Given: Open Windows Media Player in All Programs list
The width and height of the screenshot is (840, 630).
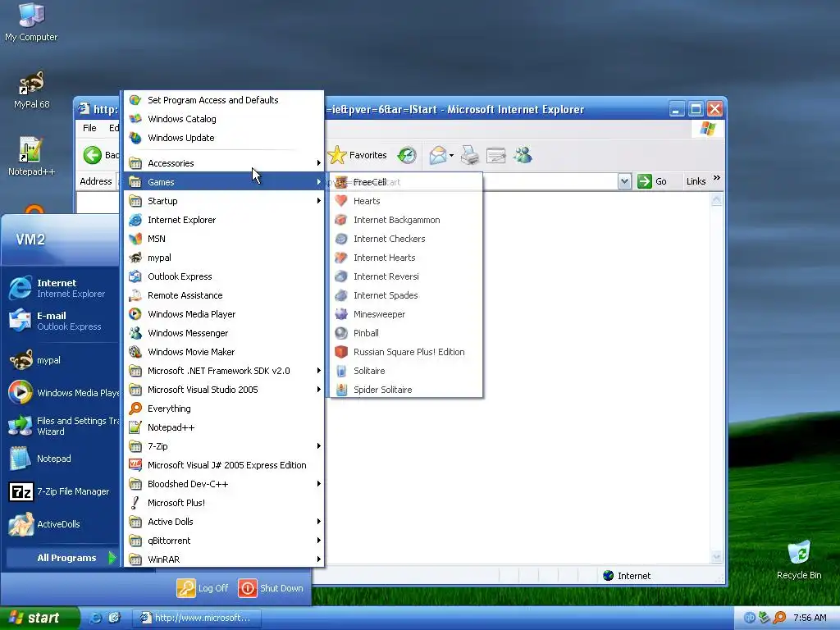Looking at the screenshot, I should (x=224, y=314).
